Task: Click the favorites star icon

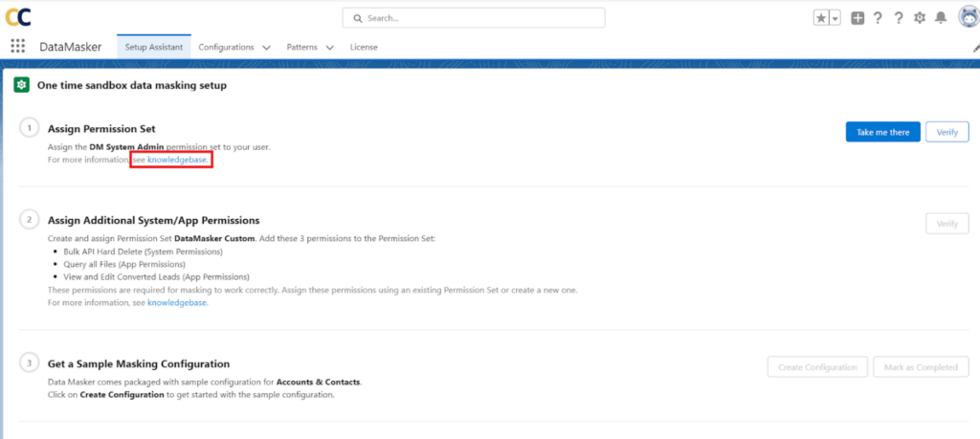Action: tap(821, 18)
